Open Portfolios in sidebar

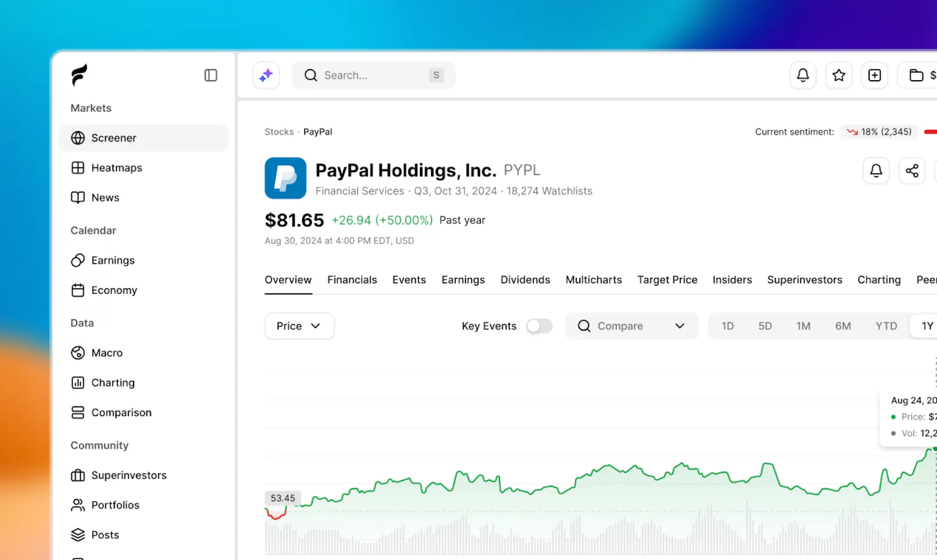coord(143,505)
